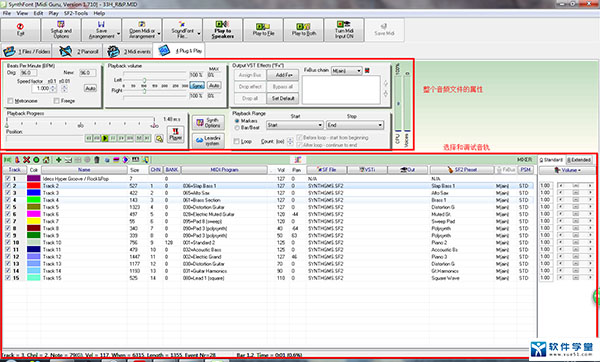Click the VSTi column header
This screenshot has width=600, height=362.
[x=367, y=170]
